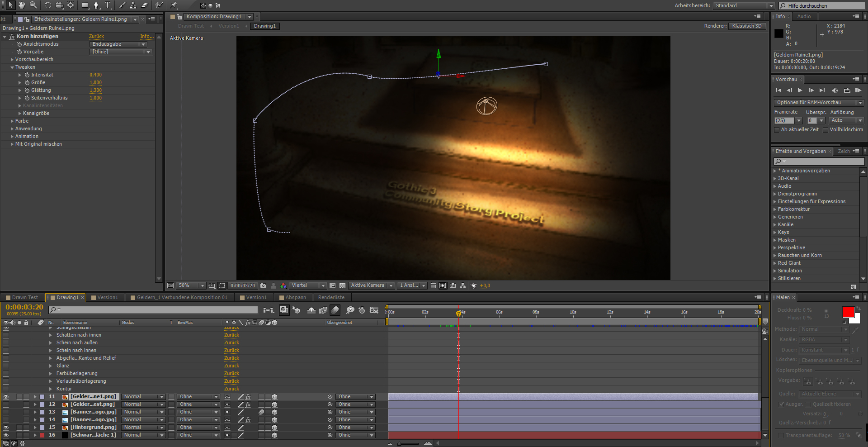Open Geldern_1 Verbundene Komposition 01 tab

click(x=182, y=297)
